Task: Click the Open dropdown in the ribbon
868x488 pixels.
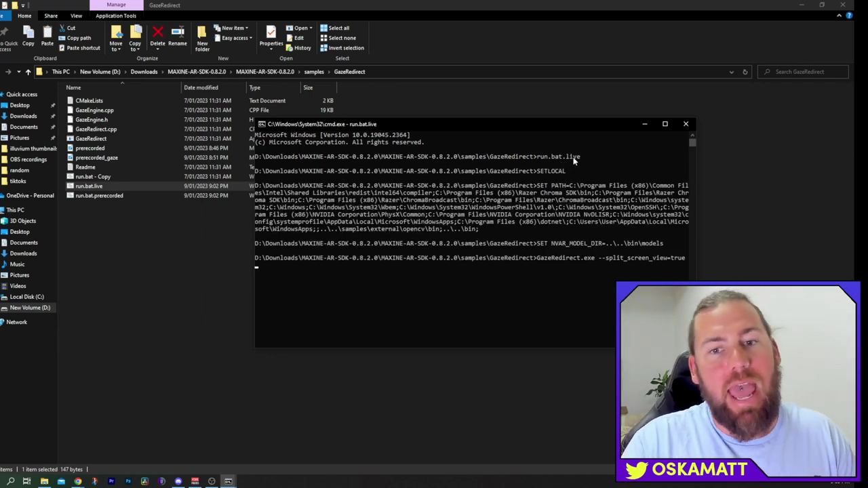Action: pos(298,28)
